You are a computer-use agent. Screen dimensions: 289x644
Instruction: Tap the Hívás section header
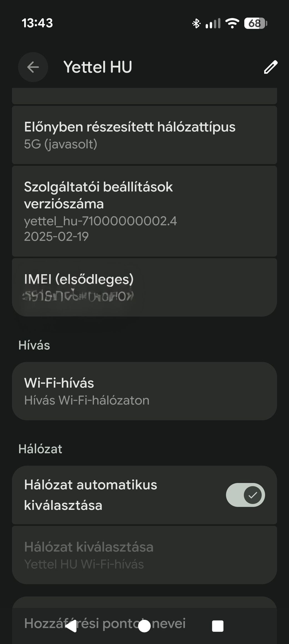pos(34,345)
